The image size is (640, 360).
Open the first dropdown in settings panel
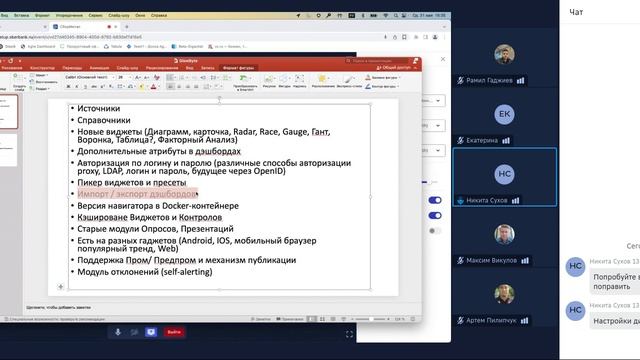click(433, 100)
